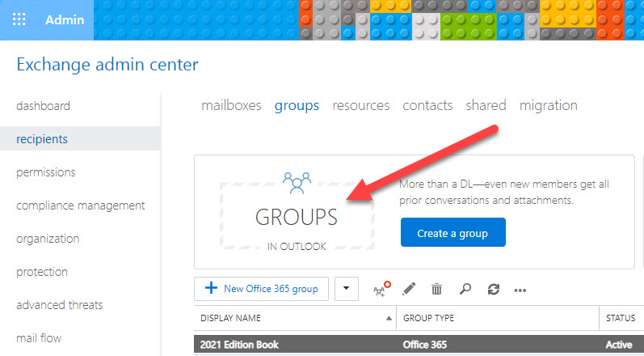This screenshot has width=644, height=356.
Task: Open the app launcher waffle icon
Action: click(19, 19)
